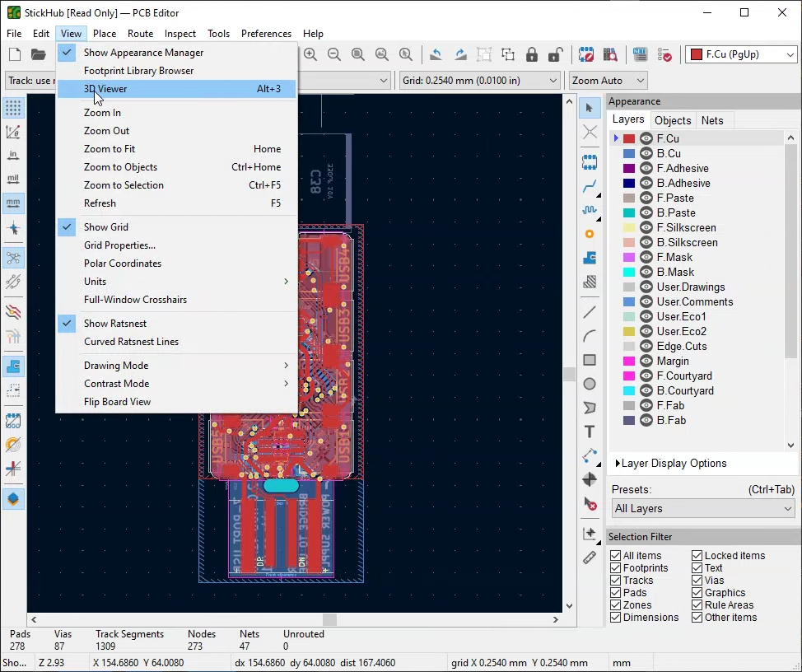Open the active layer F.Cu dropdown
802x672 pixels.
tap(742, 55)
